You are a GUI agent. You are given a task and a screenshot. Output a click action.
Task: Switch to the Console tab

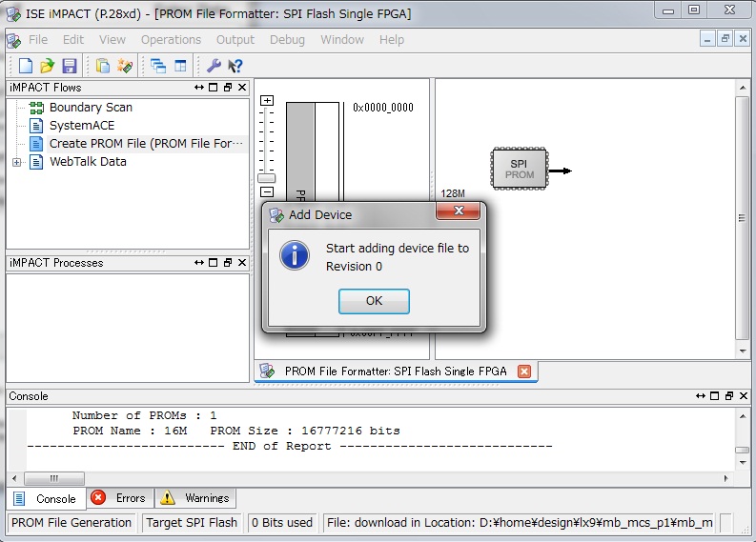click(47, 498)
